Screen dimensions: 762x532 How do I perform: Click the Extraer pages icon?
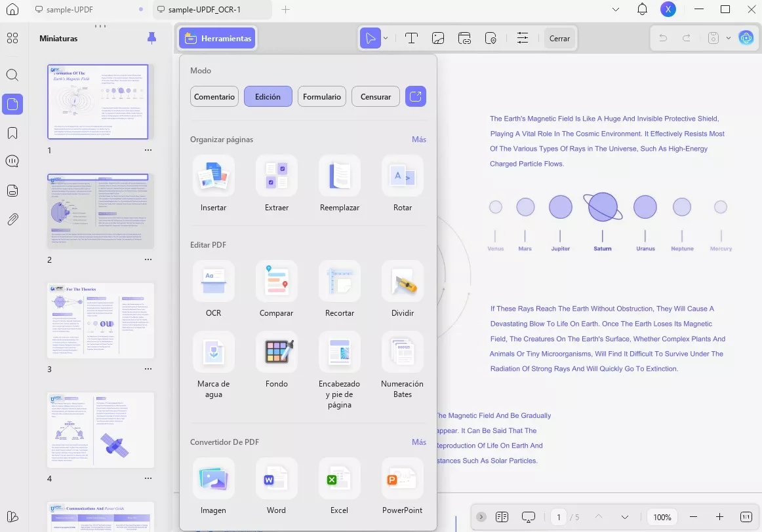(x=277, y=176)
